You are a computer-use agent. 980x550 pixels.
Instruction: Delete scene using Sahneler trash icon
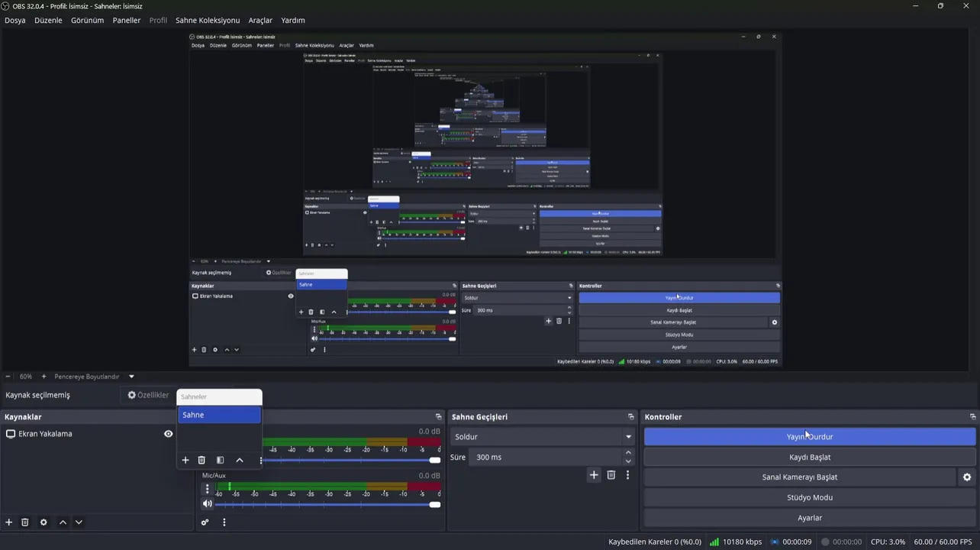(201, 460)
